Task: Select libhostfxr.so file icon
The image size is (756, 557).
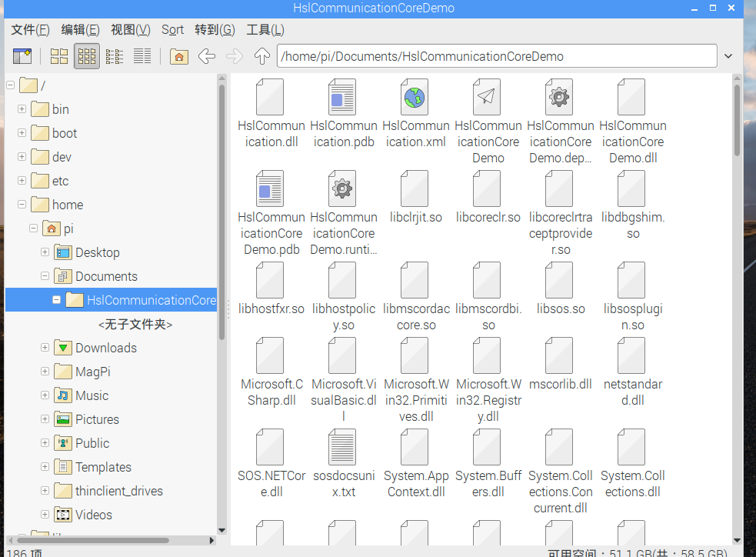Action: click(270, 280)
